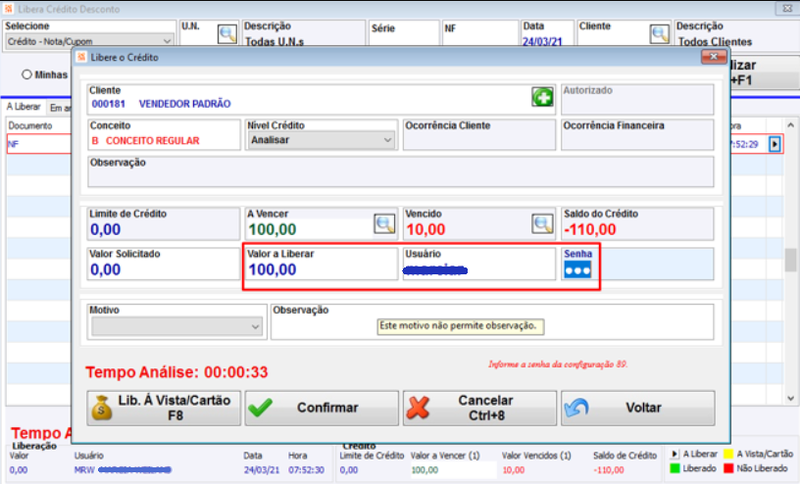Click the Cliente search magnifier in background window
The width and height of the screenshot is (800, 484).
coord(660,34)
